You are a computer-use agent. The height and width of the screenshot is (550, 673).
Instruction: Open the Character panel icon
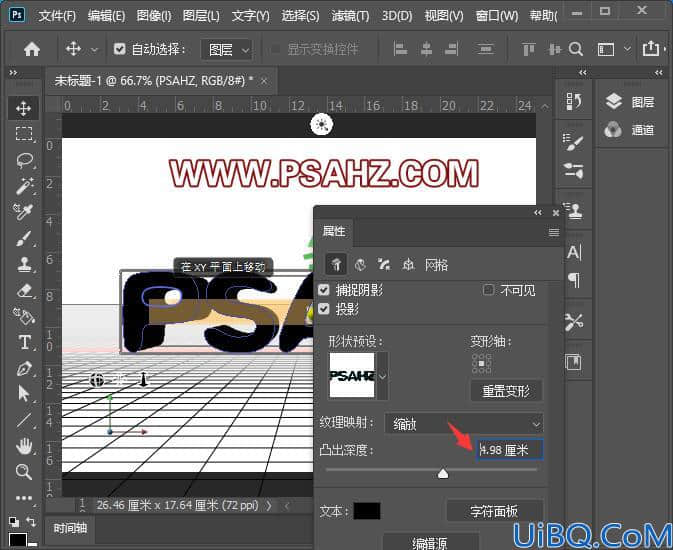574,252
